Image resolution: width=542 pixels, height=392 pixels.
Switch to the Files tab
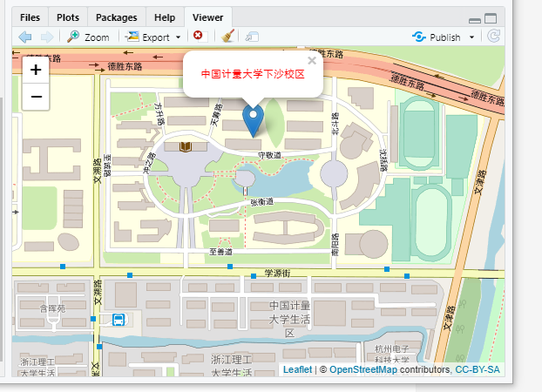[x=30, y=17]
